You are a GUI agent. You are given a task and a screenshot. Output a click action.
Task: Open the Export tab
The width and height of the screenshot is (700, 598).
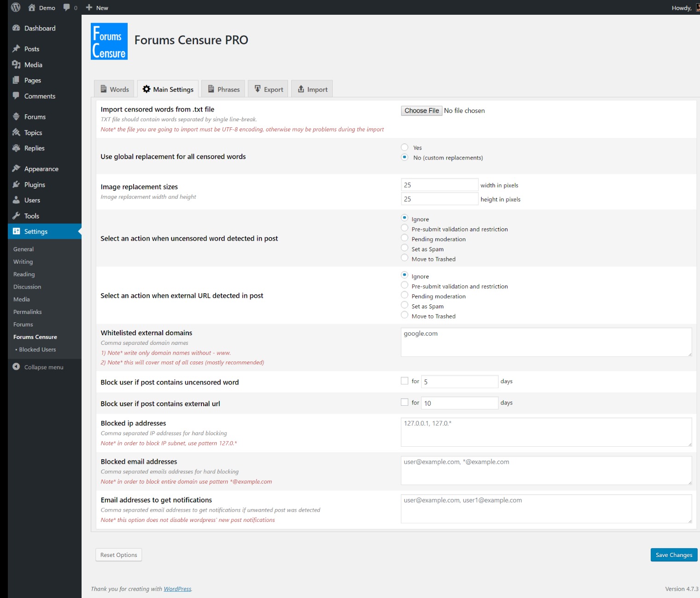pyautogui.click(x=269, y=89)
